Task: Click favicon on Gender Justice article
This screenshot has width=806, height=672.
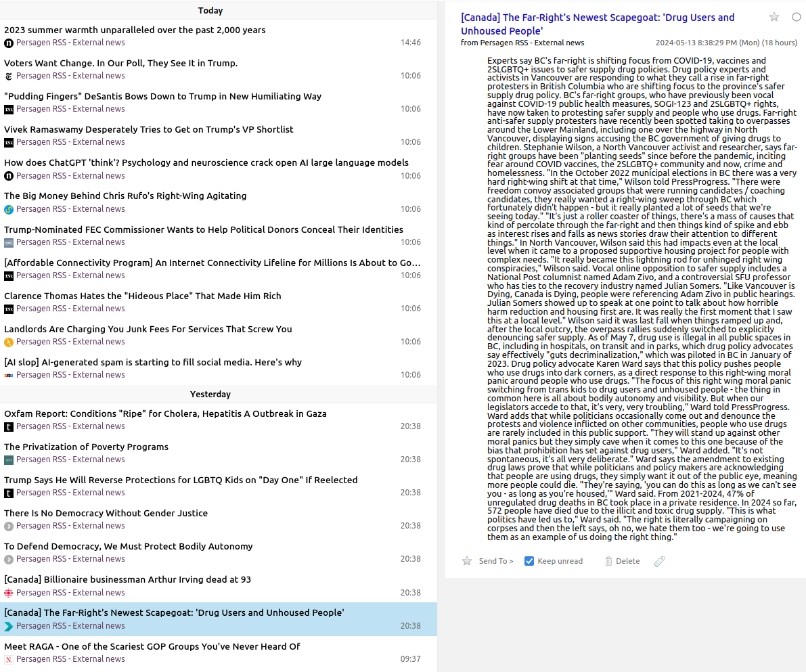Action: click(9, 526)
